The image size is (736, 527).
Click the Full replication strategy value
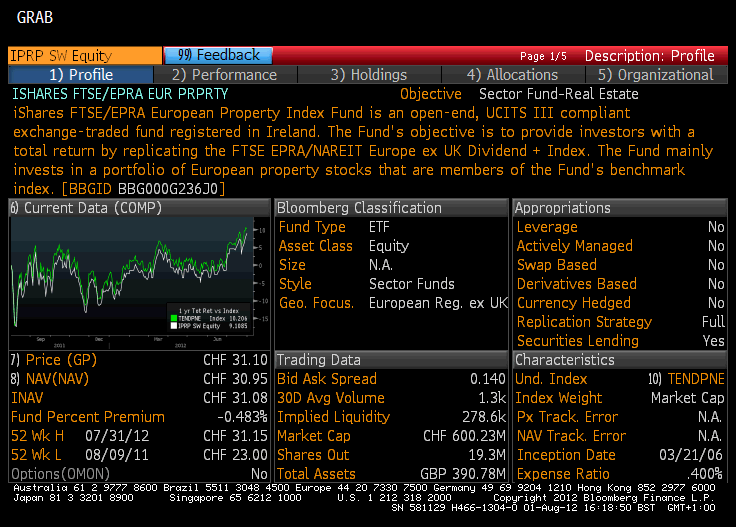[713, 322]
